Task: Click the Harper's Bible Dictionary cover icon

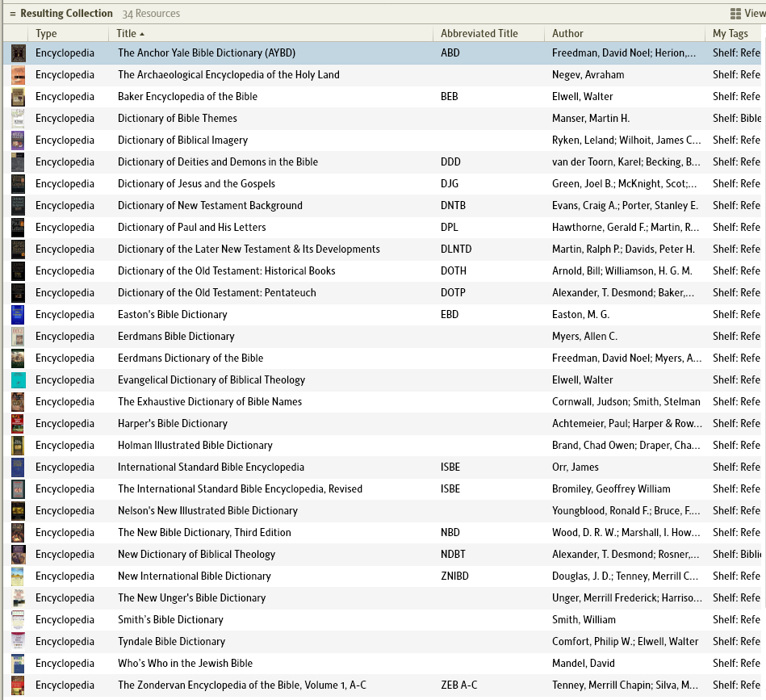Action: click(18, 424)
